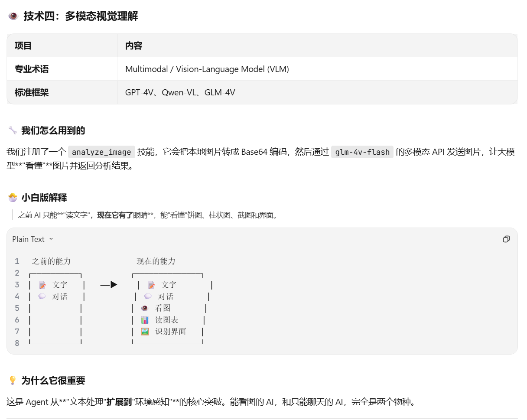Click the 现在的能力 text in code block

coord(156,261)
